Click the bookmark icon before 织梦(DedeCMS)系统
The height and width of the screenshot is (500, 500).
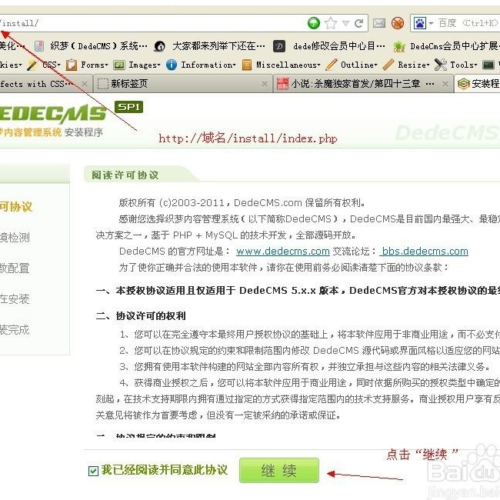click(39, 46)
